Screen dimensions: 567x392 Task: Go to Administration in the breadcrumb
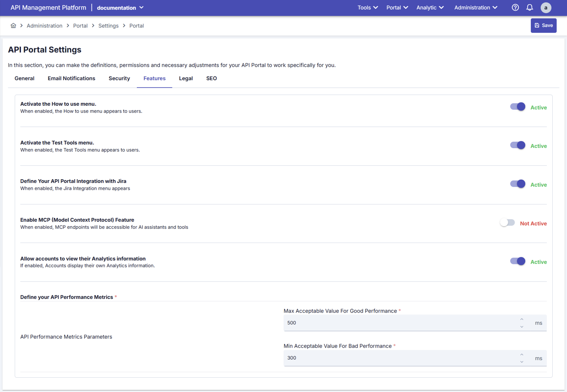pos(44,26)
